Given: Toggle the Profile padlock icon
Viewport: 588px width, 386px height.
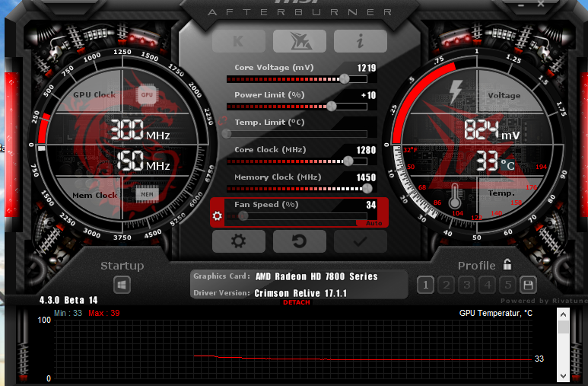Looking at the screenshot, I should (x=507, y=264).
